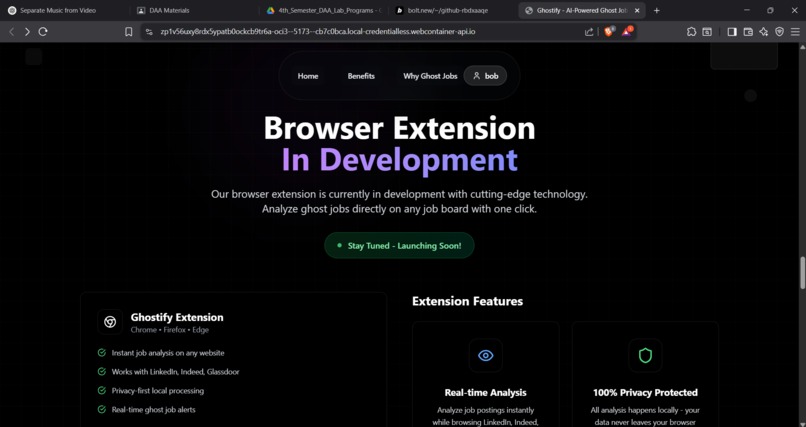Viewport: 806px width, 427px height.
Task: Click the tab search icon left of sidebar
Action: point(707,32)
